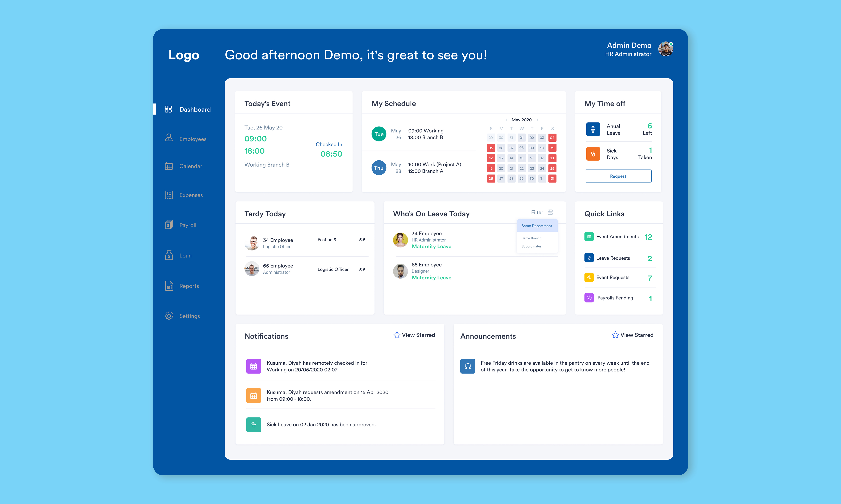Screen dimensions: 841x504
Task: Click the Payroll sidebar icon
Action: [x=169, y=225]
